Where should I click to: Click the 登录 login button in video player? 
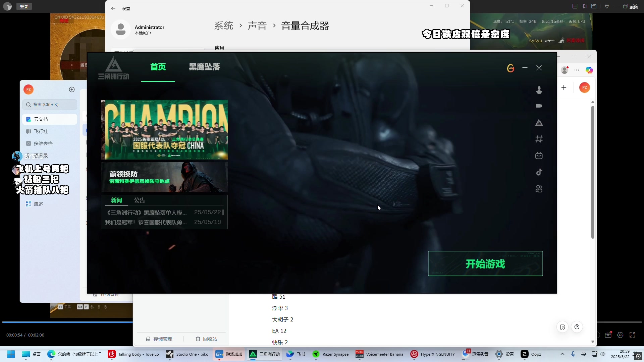pos(24,7)
